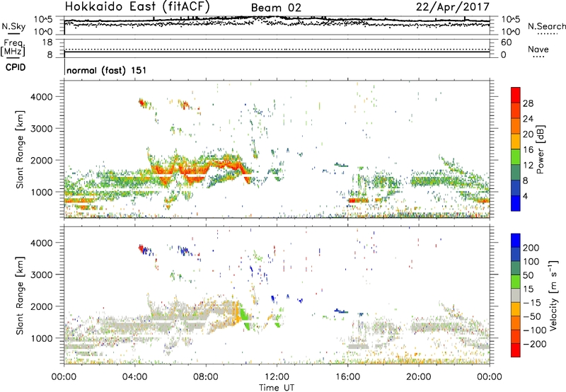566x392 pixels.
Task: Click the "60" tick on Nave axis
Action: (506, 42)
